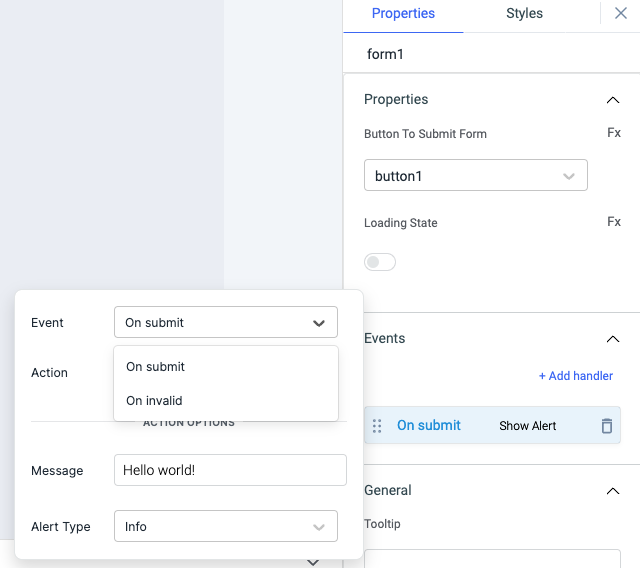Screen dimensions: 640x568
Task: Toggle the Loading State switch
Action: [380, 262]
